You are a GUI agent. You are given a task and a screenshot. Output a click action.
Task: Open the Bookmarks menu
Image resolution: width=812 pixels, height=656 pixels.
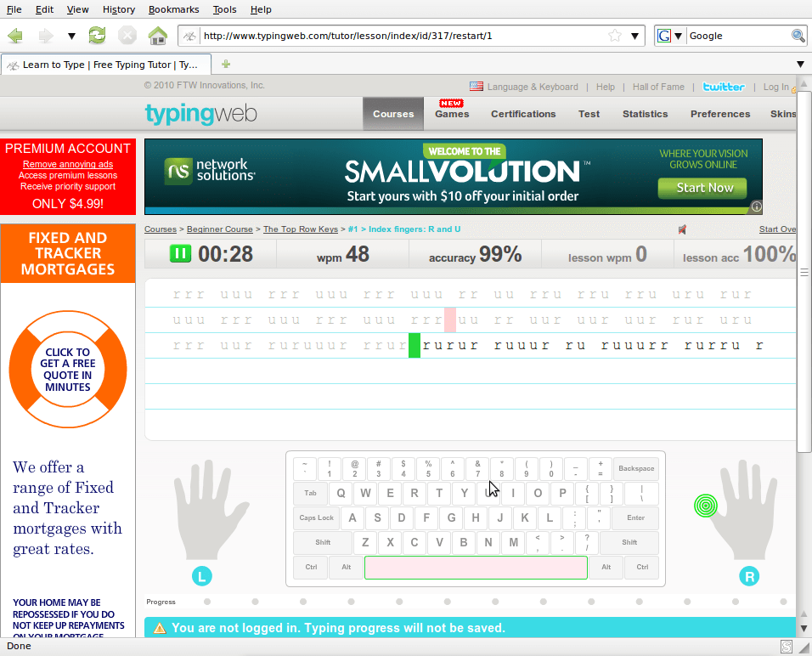(173, 9)
